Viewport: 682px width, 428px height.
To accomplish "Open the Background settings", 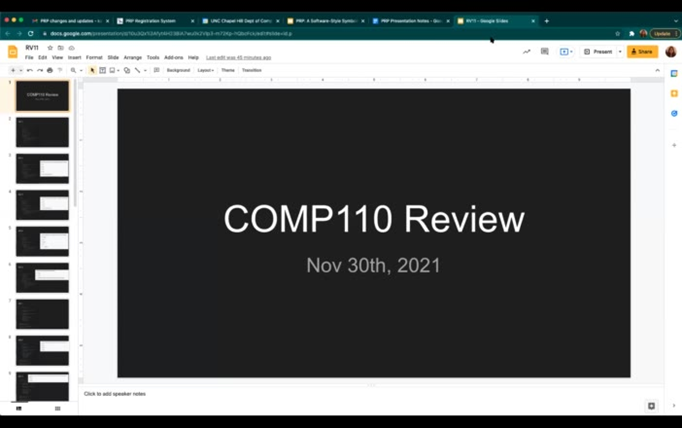I will 178,70.
